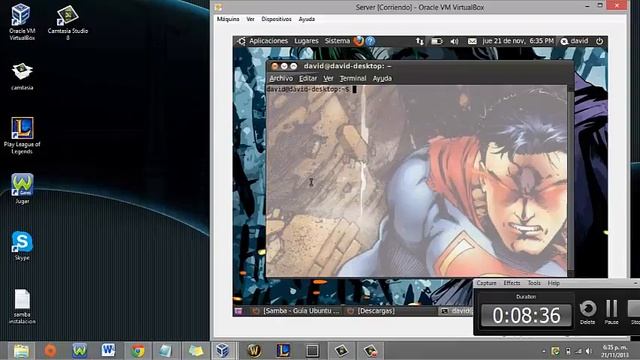640x360 pixels.
Task: Open World of Warcraft icon in taskbar
Action: 254,351
